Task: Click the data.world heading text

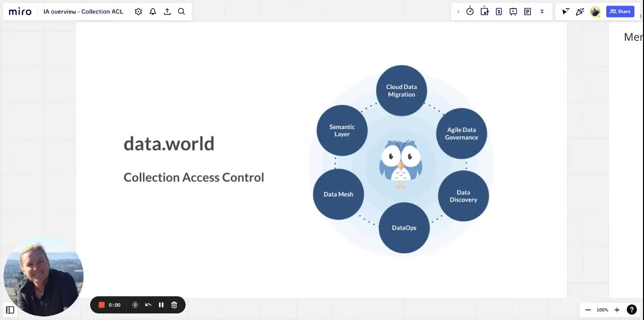Action: pos(169,144)
